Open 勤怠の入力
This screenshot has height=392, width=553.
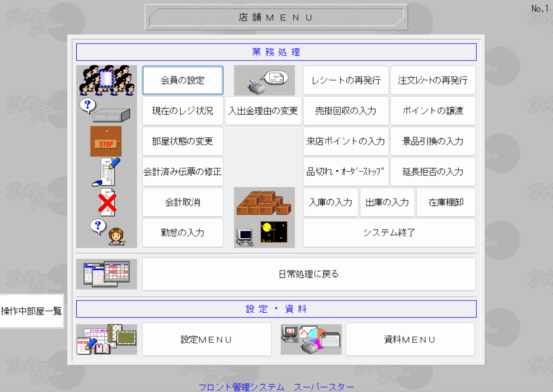coord(183,233)
